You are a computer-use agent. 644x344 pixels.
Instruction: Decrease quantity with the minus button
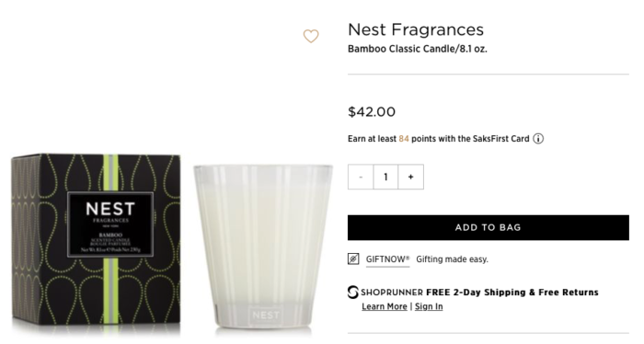[361, 177]
